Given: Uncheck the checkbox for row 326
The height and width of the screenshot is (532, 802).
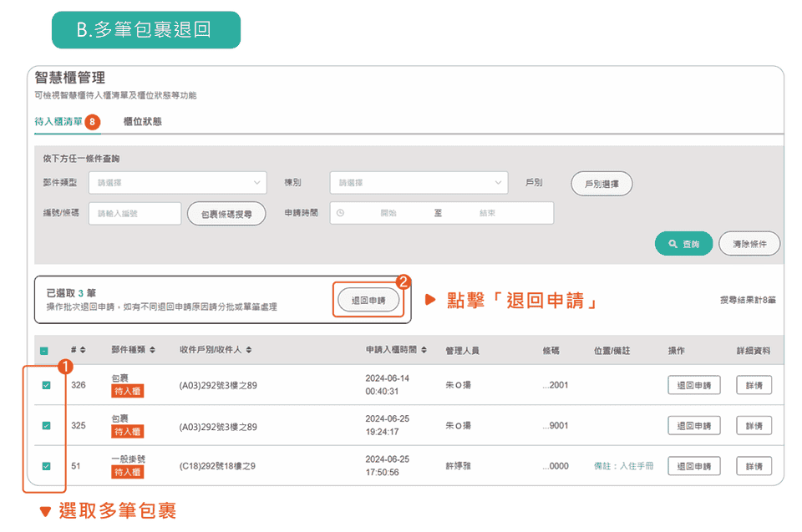Looking at the screenshot, I should pyautogui.click(x=46, y=385).
